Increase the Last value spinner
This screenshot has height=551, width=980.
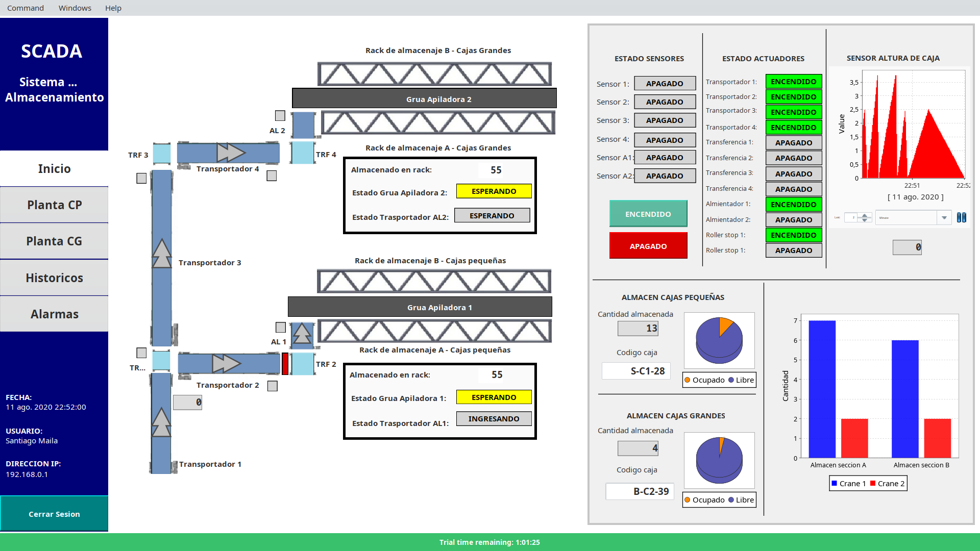coord(864,215)
